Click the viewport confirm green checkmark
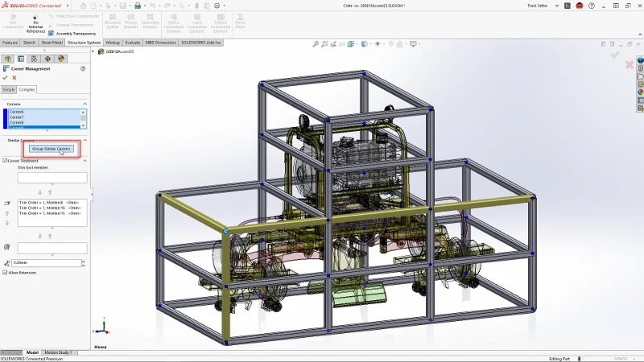 tap(615, 55)
